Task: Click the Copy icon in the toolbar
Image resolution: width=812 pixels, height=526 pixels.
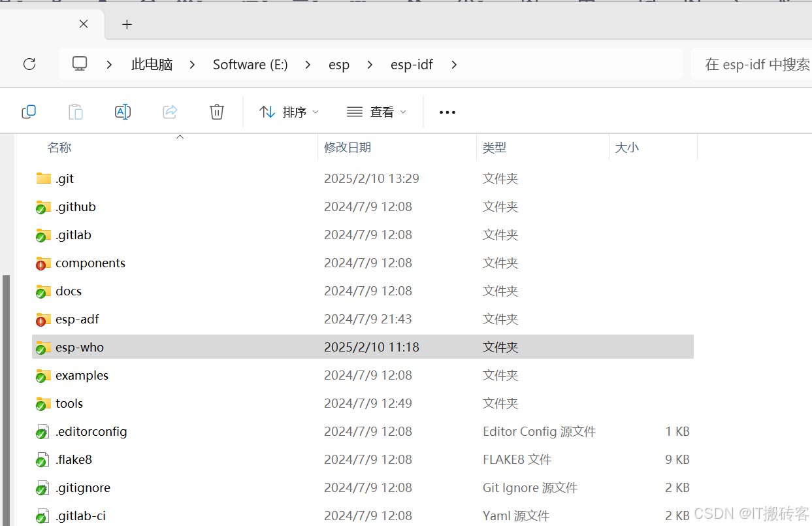Action: [29, 111]
